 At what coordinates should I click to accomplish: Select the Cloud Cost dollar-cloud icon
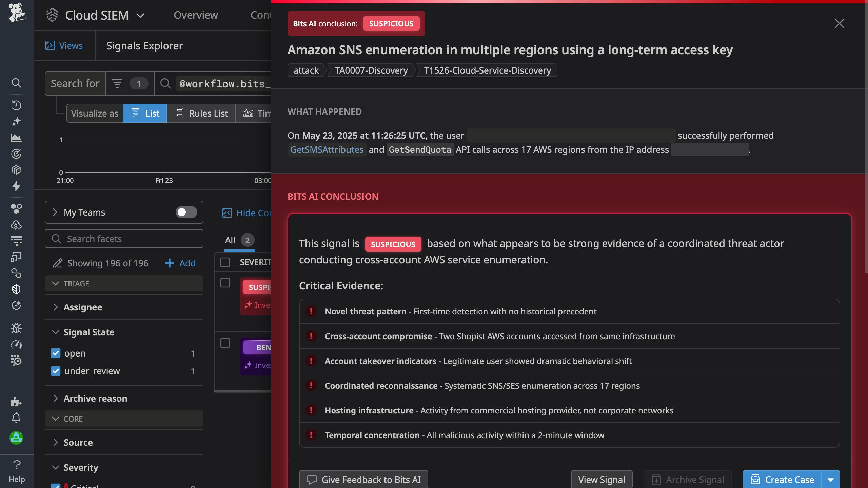click(x=17, y=224)
